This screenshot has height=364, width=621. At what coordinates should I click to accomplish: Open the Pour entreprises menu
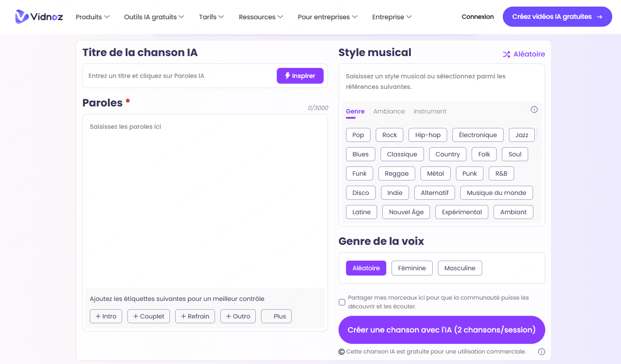[x=327, y=17]
